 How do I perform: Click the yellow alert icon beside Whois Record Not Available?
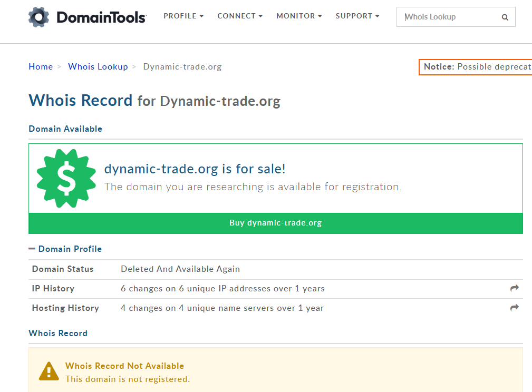(x=49, y=370)
